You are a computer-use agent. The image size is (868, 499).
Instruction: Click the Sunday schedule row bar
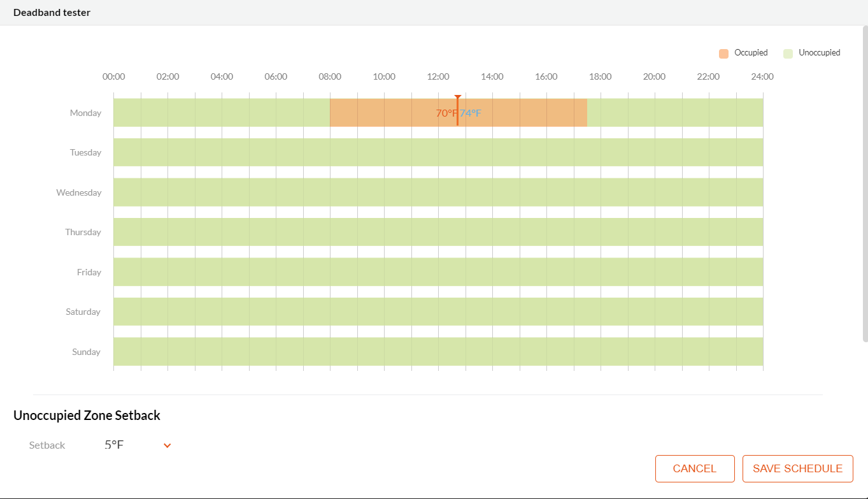click(438, 352)
